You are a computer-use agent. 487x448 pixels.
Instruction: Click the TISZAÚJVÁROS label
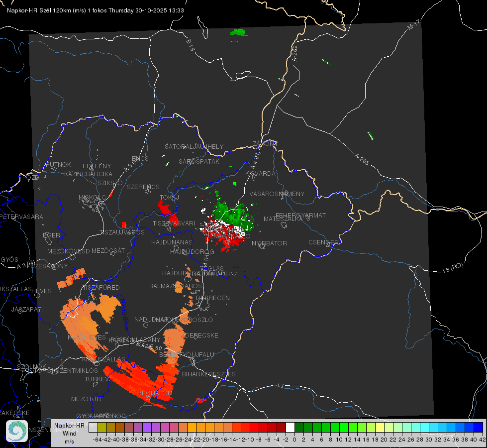pos(122,232)
